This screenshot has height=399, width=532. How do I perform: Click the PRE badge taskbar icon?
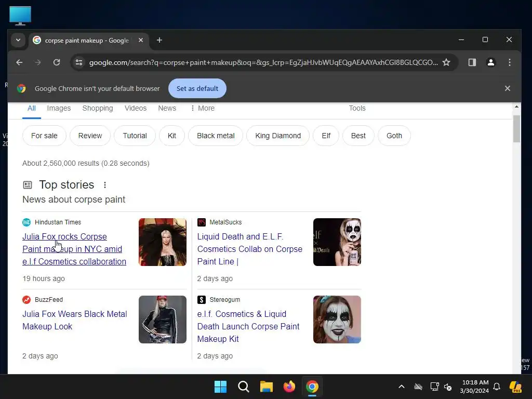tap(515, 387)
